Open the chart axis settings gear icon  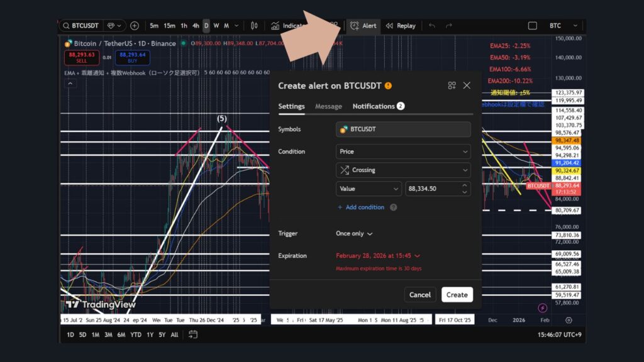click(x=569, y=321)
